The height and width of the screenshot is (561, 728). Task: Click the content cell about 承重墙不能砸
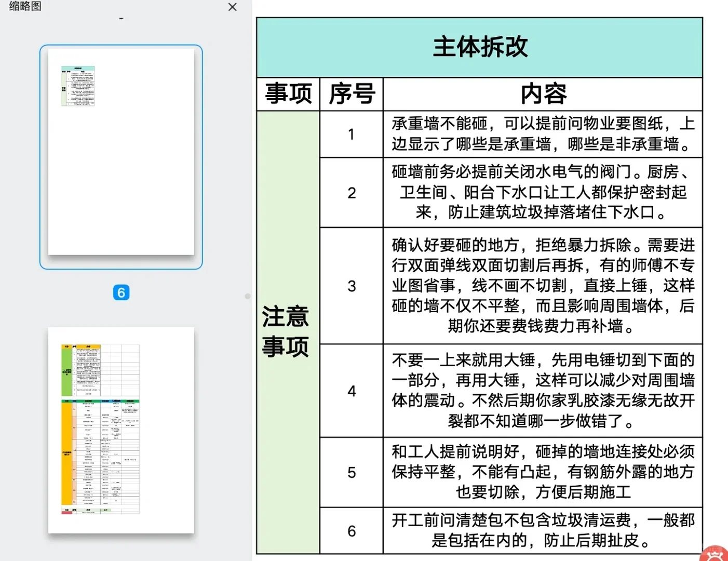click(542, 133)
